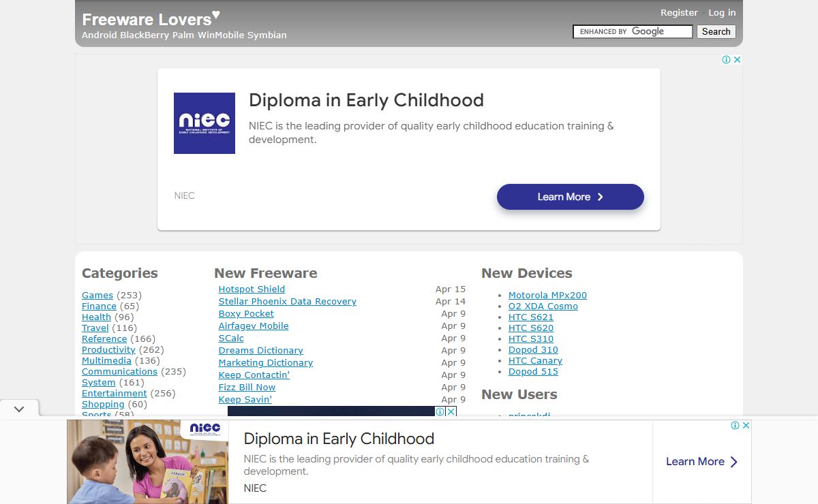The height and width of the screenshot is (504, 818).
Task: Click the New Devices heading
Action: 527,273
